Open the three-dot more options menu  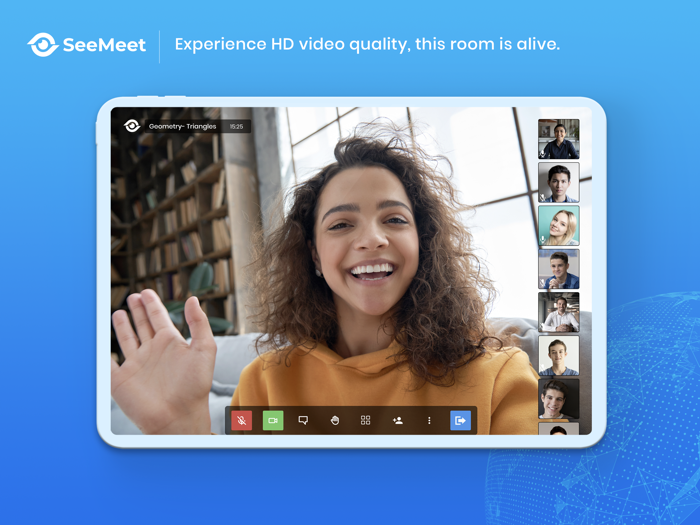tap(429, 421)
